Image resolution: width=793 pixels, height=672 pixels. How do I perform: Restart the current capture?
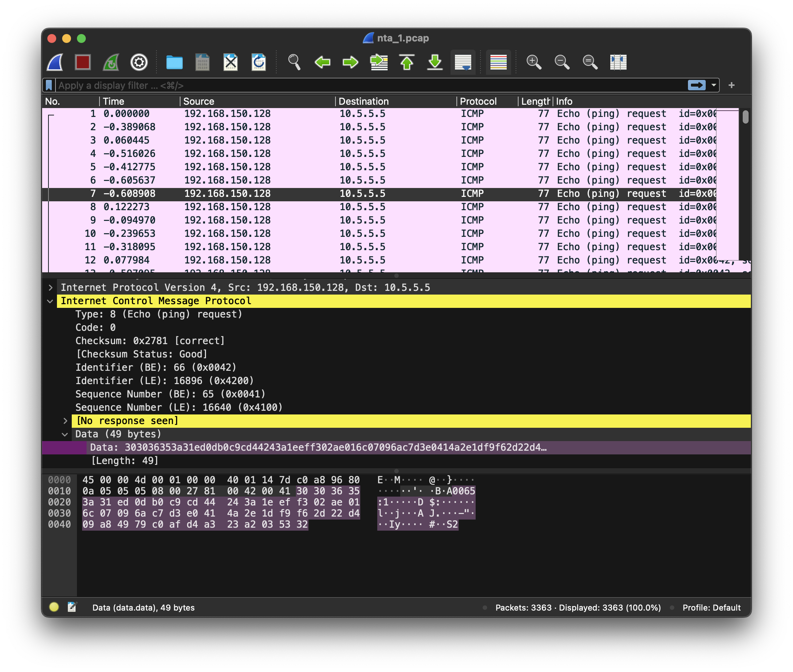(111, 62)
